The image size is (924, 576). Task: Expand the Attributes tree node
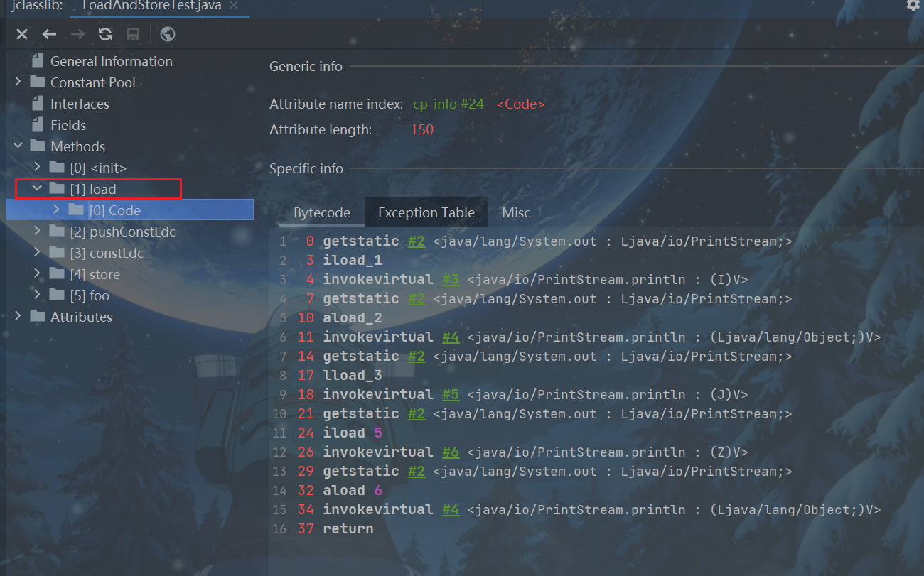point(18,317)
